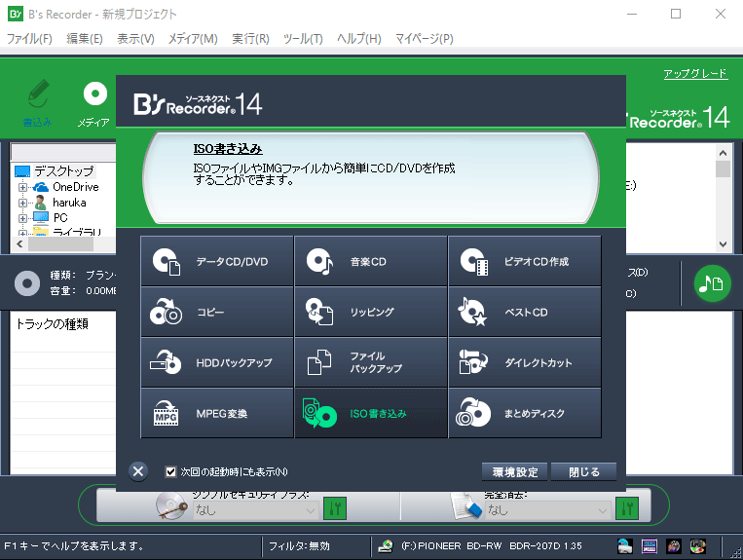
Task: Click the third status bar tray icon
Action: (673, 546)
